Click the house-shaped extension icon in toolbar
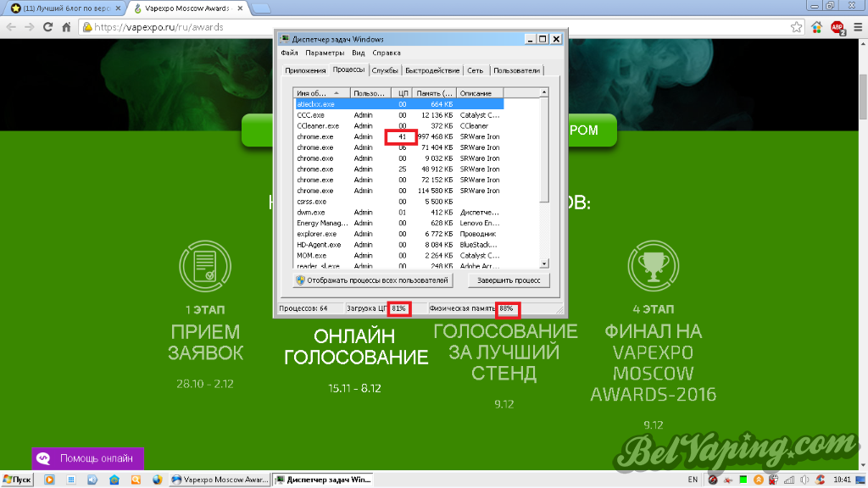This screenshot has width=868, height=488. (x=816, y=26)
